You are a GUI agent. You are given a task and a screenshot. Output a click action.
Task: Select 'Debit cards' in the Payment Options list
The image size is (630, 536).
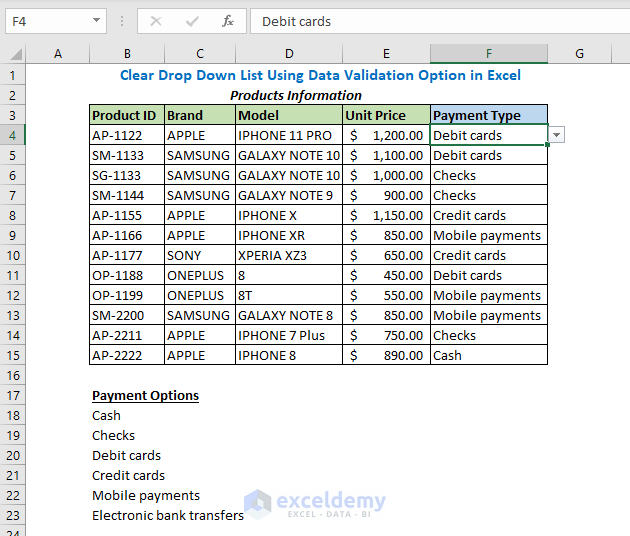pyautogui.click(x=126, y=456)
